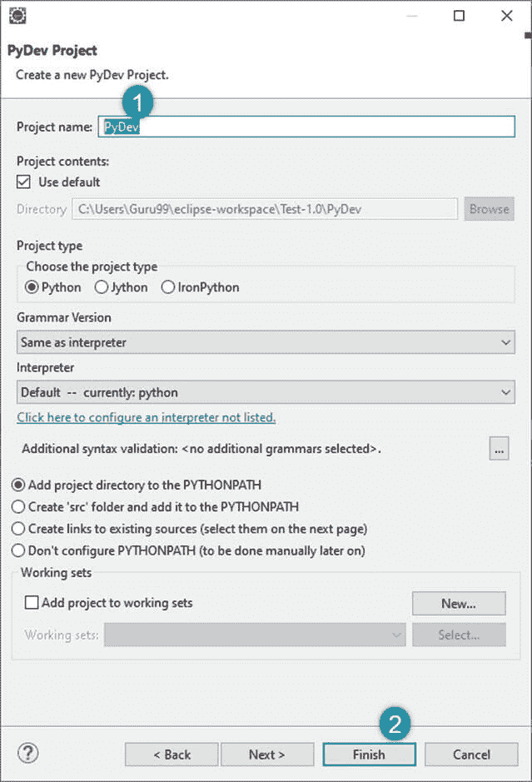Click the Eclipse icon in title bar

(x=18, y=16)
